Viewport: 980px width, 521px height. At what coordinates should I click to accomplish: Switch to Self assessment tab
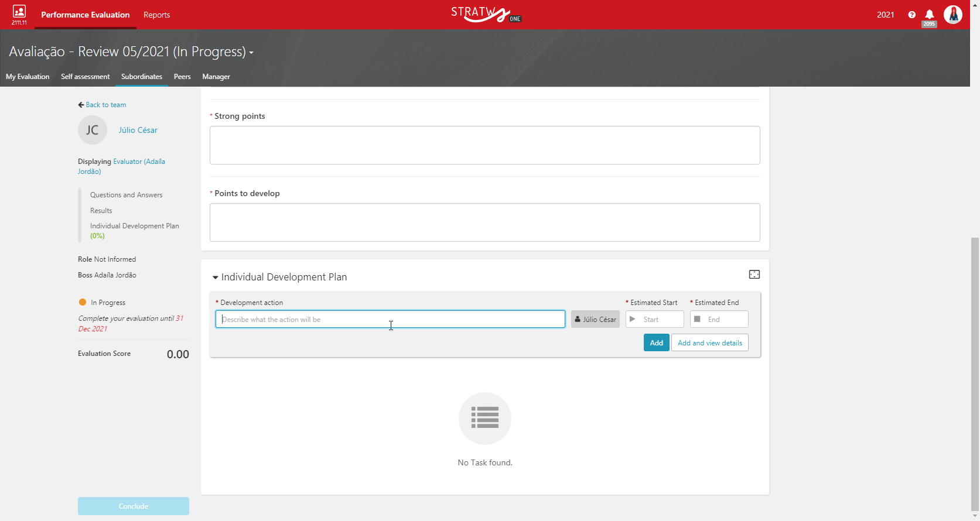(86, 77)
